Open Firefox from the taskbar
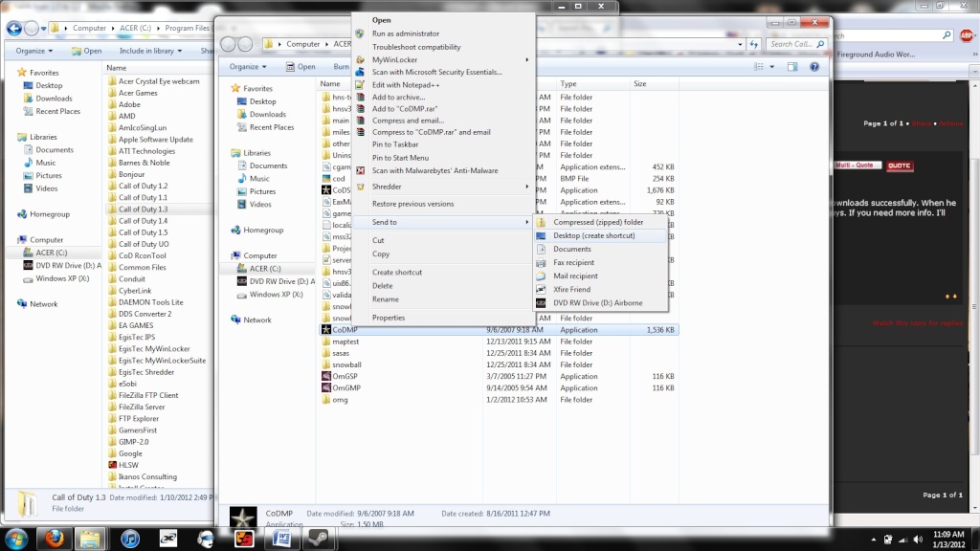The width and height of the screenshot is (980, 551). pyautogui.click(x=55, y=539)
